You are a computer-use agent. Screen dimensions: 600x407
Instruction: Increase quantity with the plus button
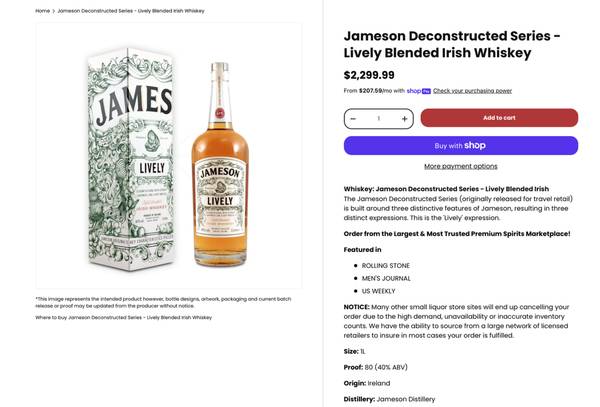point(404,118)
